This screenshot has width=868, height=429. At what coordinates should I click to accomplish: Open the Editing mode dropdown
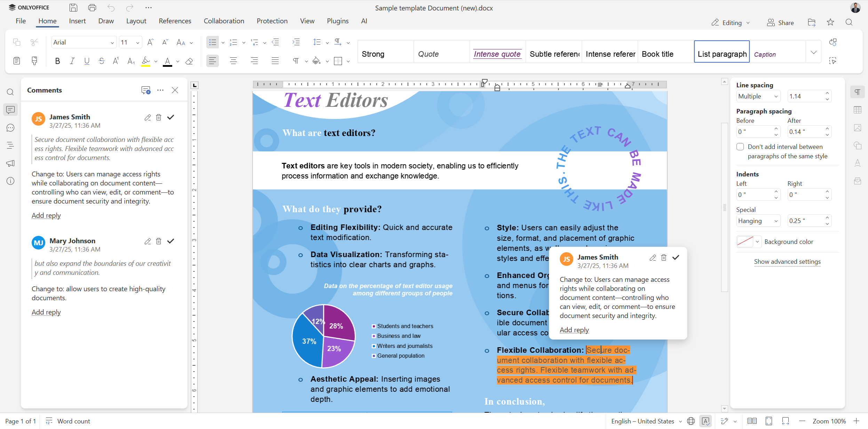[730, 23]
